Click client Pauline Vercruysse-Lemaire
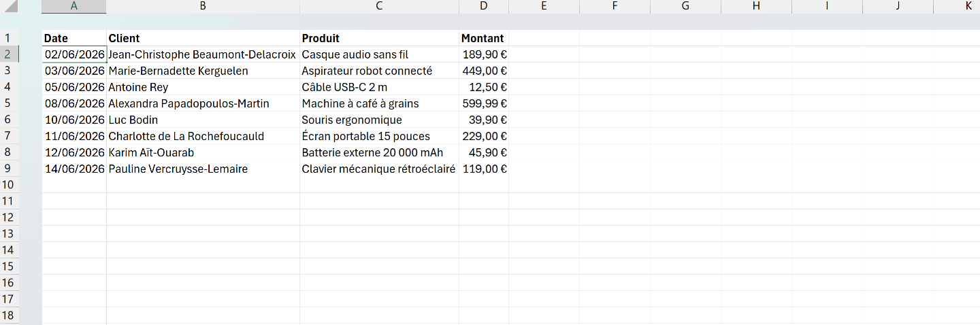This screenshot has width=980, height=325. coord(203,169)
